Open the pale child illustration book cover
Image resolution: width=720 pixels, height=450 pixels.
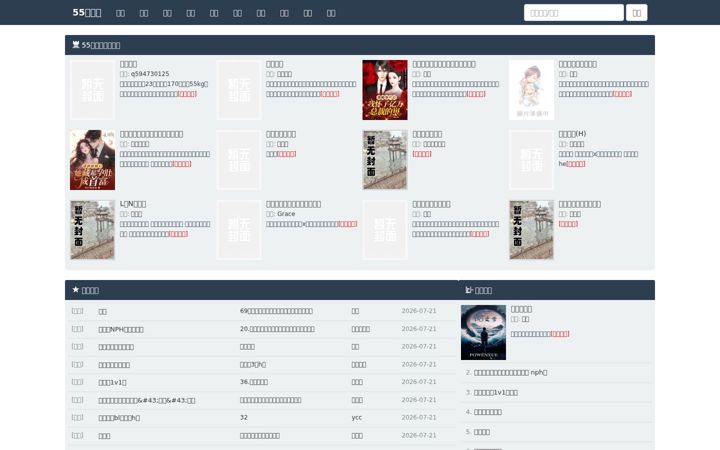coord(531,90)
